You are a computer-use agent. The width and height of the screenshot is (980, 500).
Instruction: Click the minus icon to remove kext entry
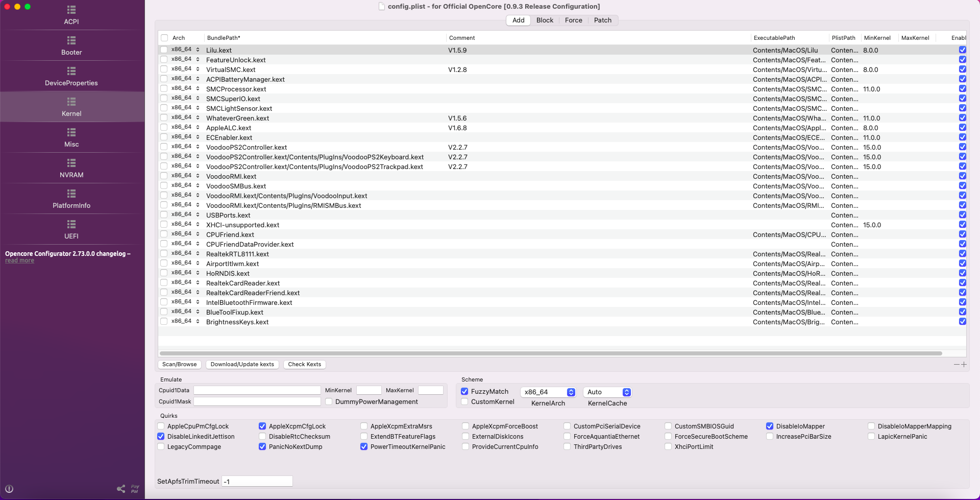tap(957, 364)
